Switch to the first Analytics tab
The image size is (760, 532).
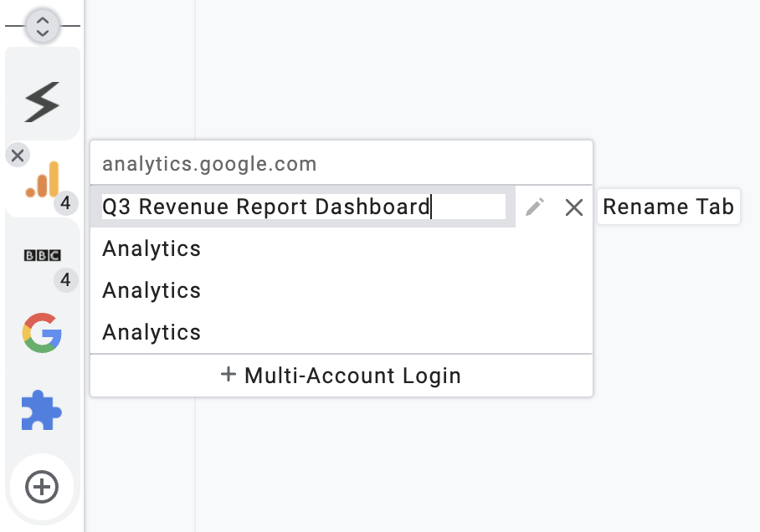[151, 248]
